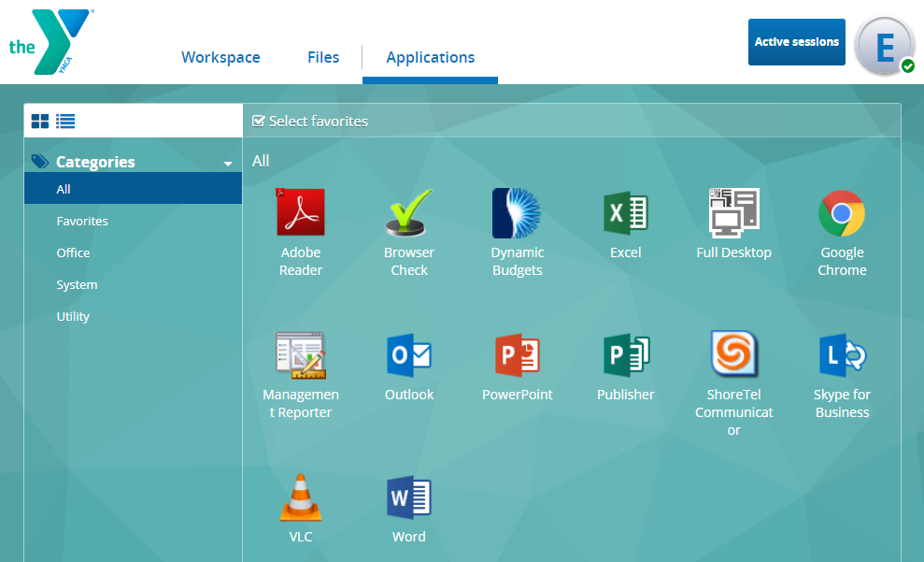The height and width of the screenshot is (562, 924).
Task: Launch the Adobe Reader application
Action: click(300, 212)
